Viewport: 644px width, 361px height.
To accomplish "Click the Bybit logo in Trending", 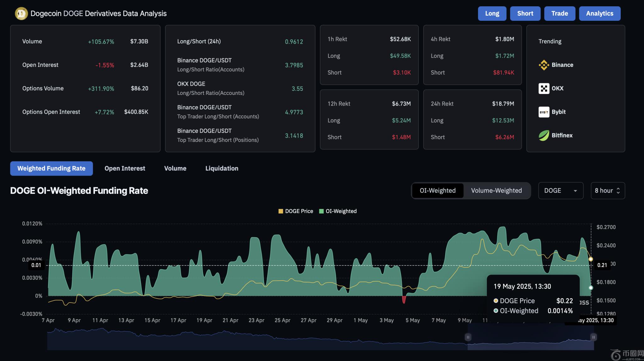I will point(544,112).
